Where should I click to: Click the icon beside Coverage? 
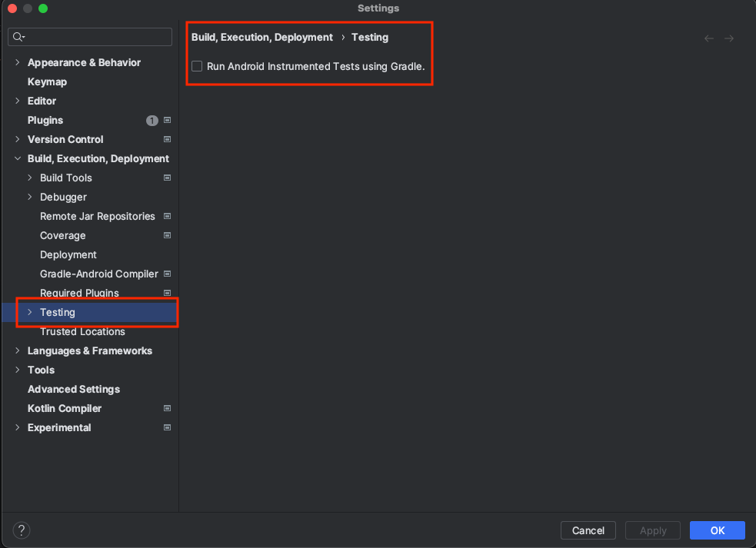167,235
